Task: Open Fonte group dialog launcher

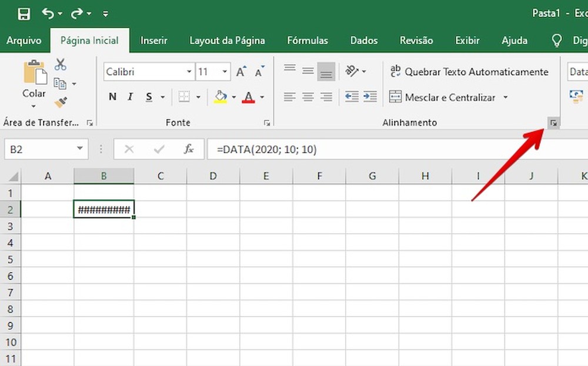Action: [267, 123]
